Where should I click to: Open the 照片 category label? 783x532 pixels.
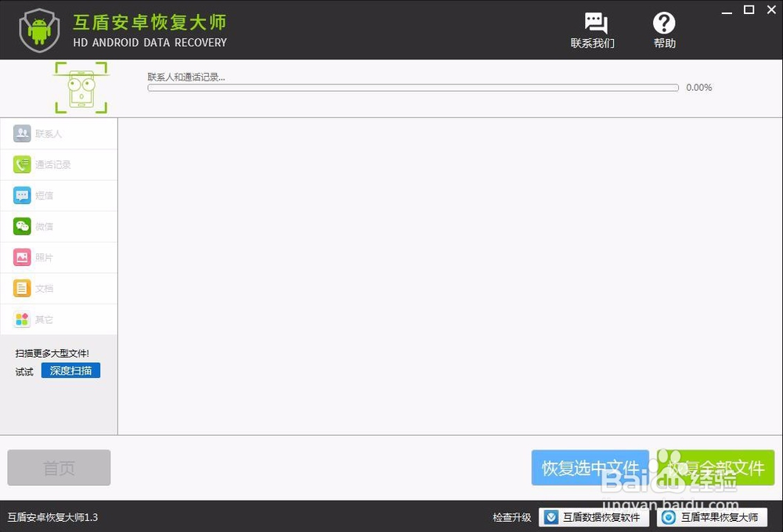(x=44, y=257)
